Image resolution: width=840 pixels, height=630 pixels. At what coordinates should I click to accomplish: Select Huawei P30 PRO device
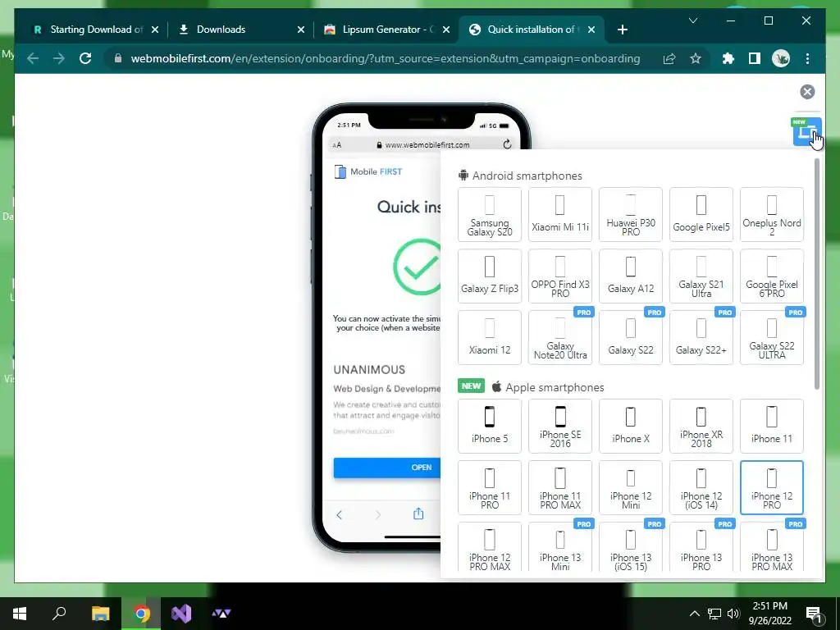tap(631, 215)
